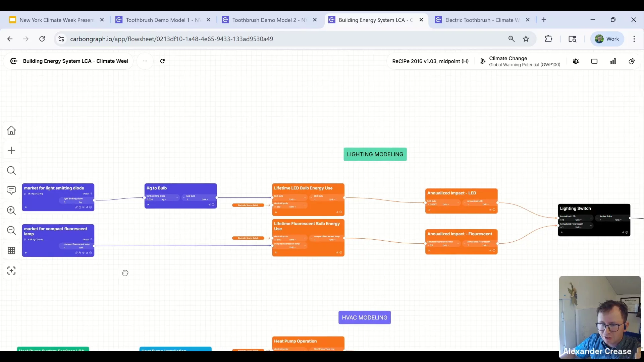Viewport: 644px width, 362px height.
Task: Open the comments speech-bubble sidebar icon
Action: pyautogui.click(x=11, y=190)
